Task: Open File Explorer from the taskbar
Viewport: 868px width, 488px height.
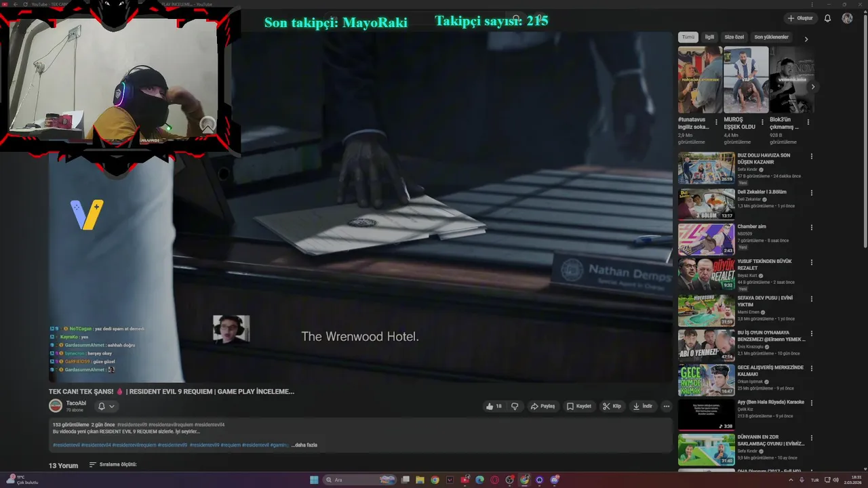Action: coord(420,480)
